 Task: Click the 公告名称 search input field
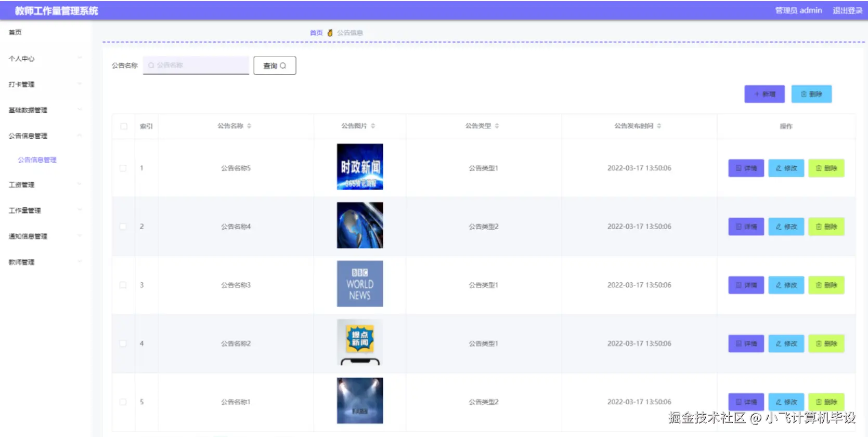pos(196,65)
